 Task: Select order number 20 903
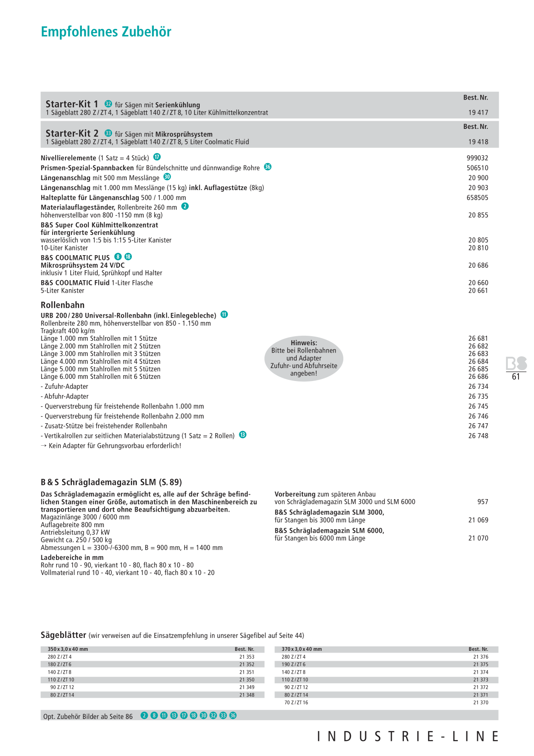(x=478, y=188)
